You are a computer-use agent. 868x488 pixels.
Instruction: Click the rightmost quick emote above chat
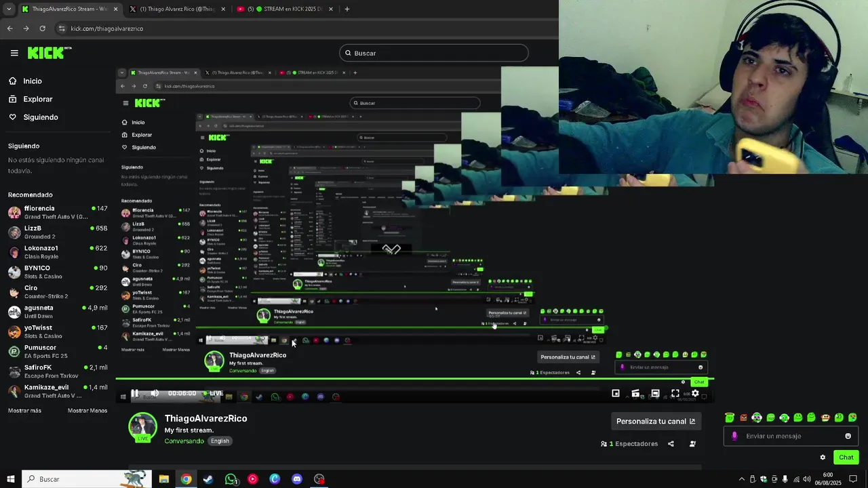(852, 418)
